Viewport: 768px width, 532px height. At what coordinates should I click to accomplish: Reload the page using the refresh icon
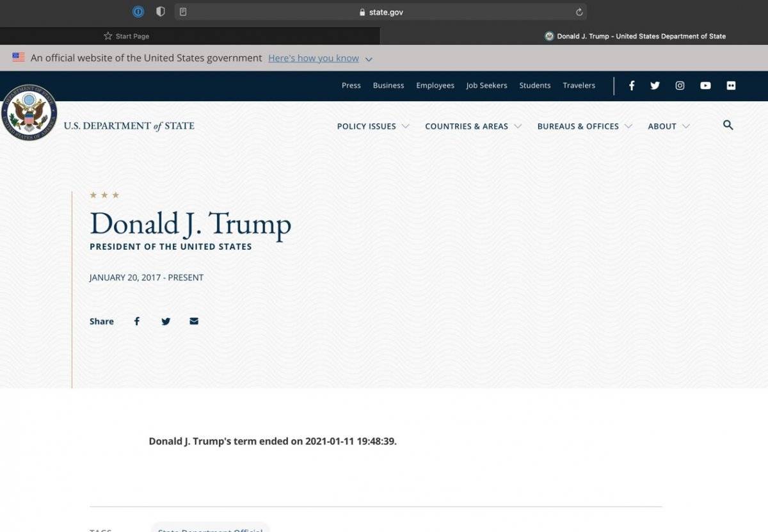click(578, 12)
